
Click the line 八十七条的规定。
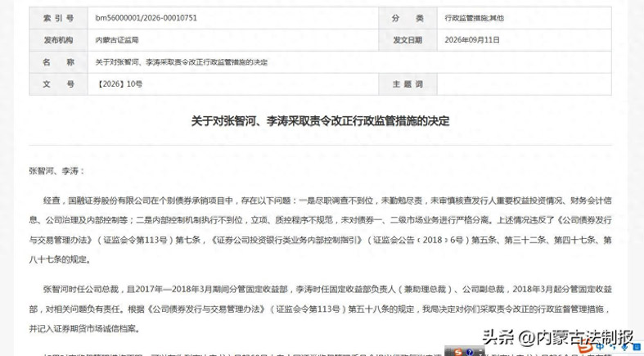[60, 260]
